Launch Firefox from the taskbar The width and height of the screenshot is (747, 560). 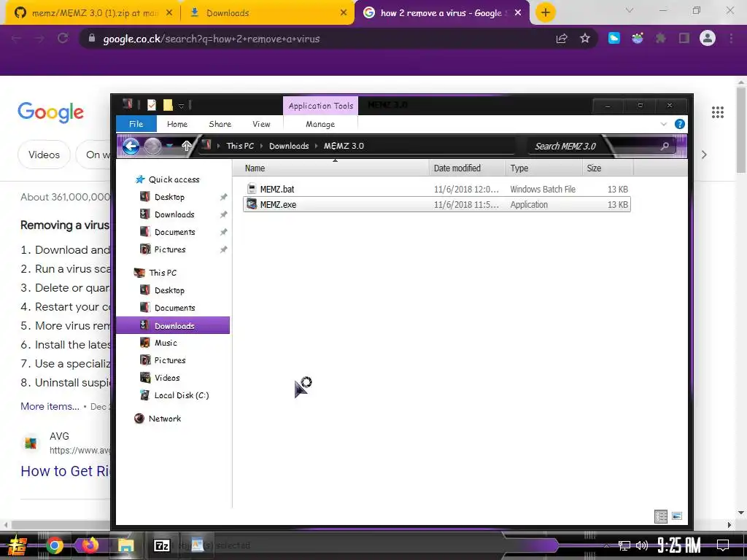coord(90,545)
